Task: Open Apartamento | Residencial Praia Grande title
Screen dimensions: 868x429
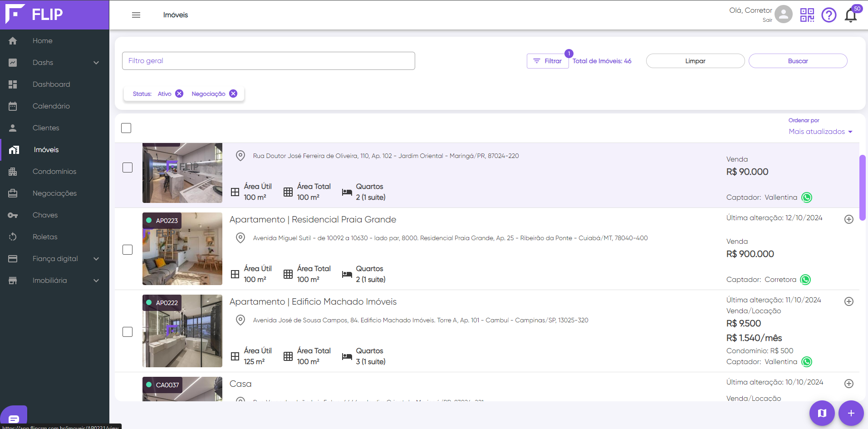Action: click(x=313, y=220)
